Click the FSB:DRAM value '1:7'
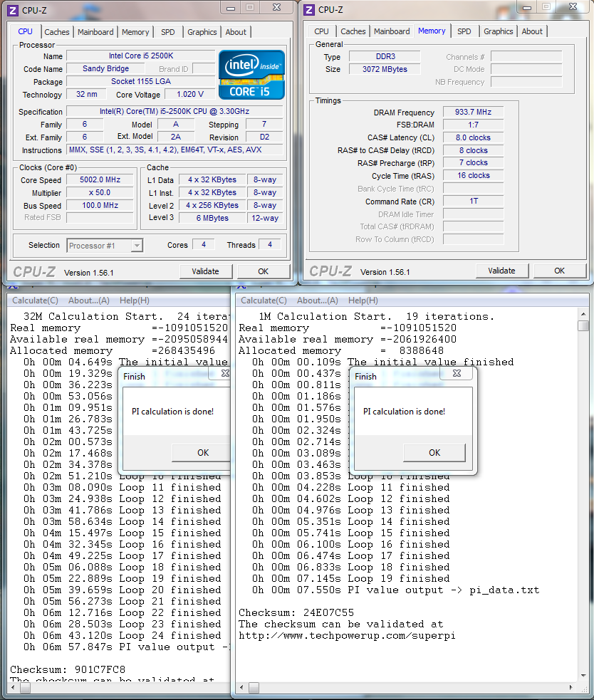 (474, 125)
